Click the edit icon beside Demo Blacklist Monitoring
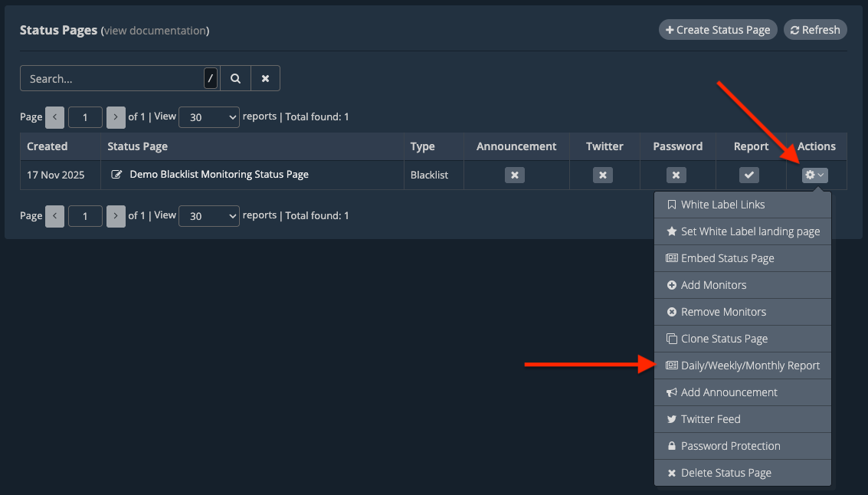 click(x=116, y=175)
